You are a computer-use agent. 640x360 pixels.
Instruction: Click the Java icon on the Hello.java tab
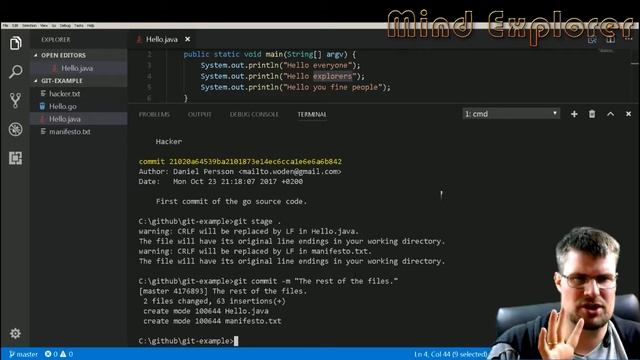point(140,39)
